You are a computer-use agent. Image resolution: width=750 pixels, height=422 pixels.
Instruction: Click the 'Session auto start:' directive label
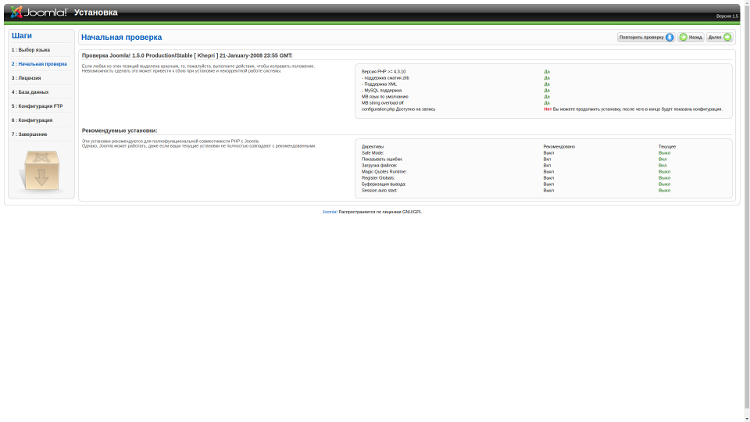click(379, 190)
